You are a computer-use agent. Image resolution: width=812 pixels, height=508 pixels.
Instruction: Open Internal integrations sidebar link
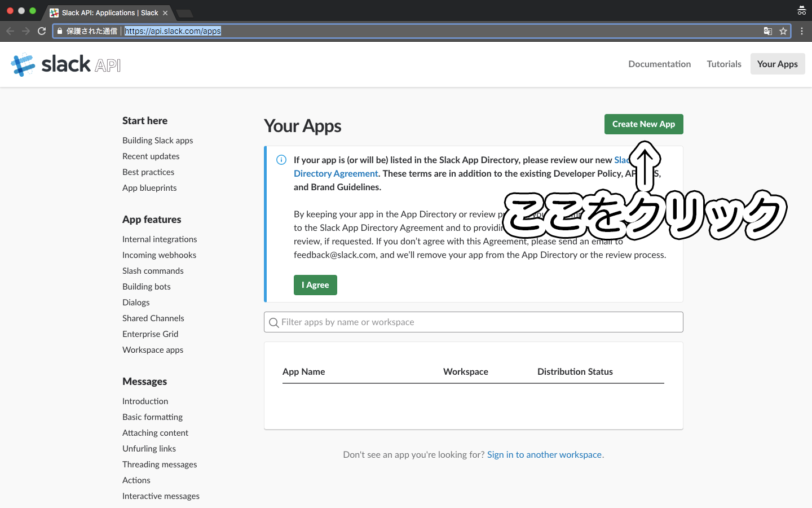(160, 239)
